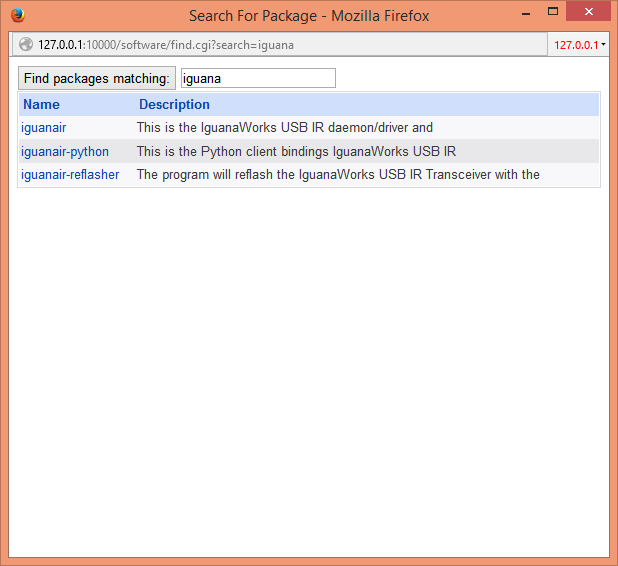Click the USB IR daemon/driver description text
The width and height of the screenshot is (618, 566).
click(x=285, y=128)
